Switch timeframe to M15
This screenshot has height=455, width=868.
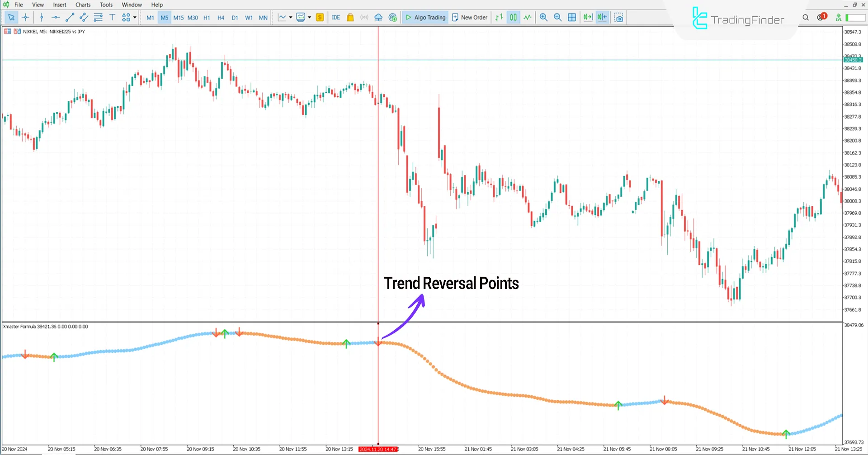pos(178,17)
